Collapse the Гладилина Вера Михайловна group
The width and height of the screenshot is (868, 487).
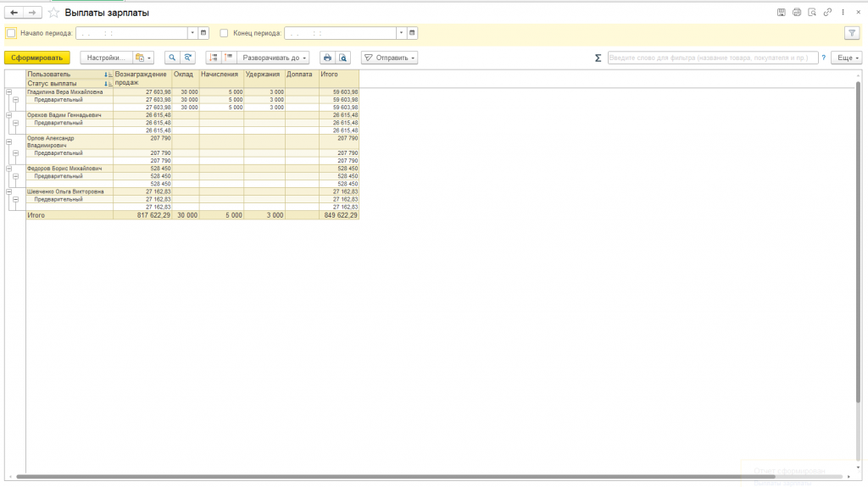(8, 92)
